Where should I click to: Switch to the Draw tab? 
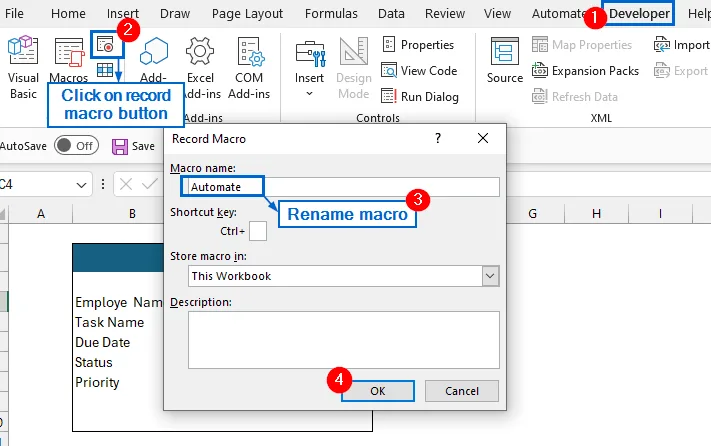click(x=175, y=14)
